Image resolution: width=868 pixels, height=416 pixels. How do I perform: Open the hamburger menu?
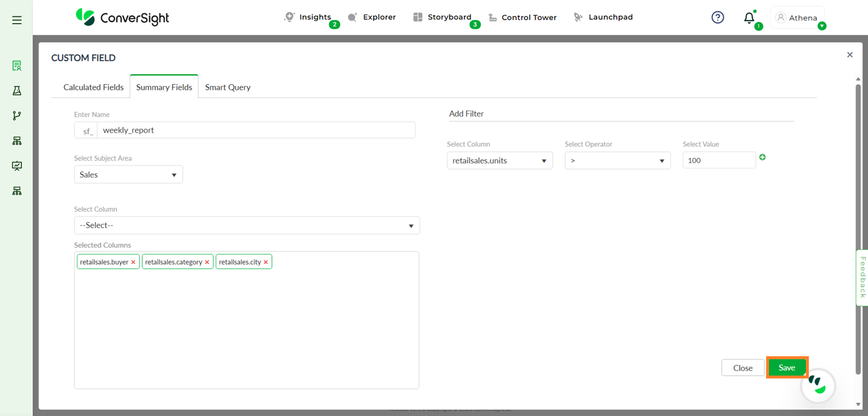[x=17, y=20]
